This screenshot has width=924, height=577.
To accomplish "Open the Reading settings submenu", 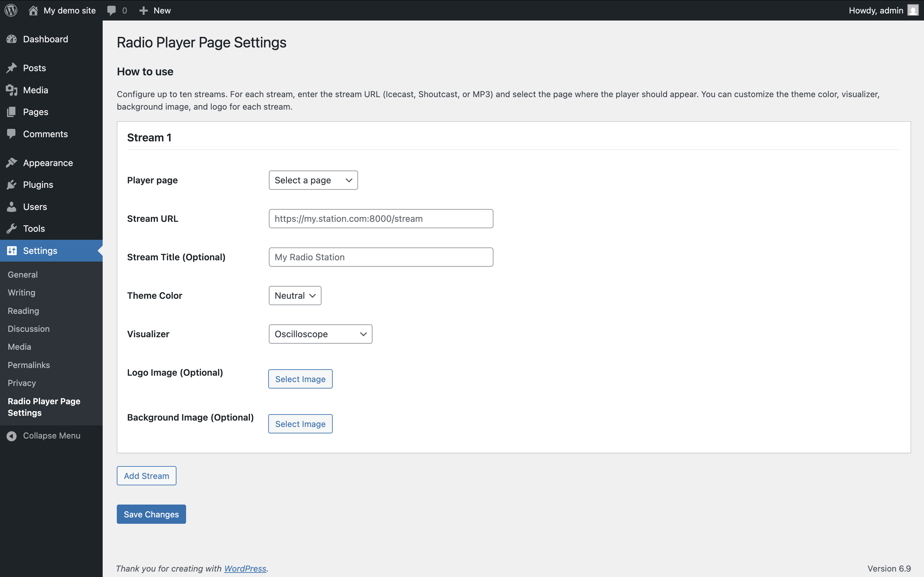I will point(23,311).
